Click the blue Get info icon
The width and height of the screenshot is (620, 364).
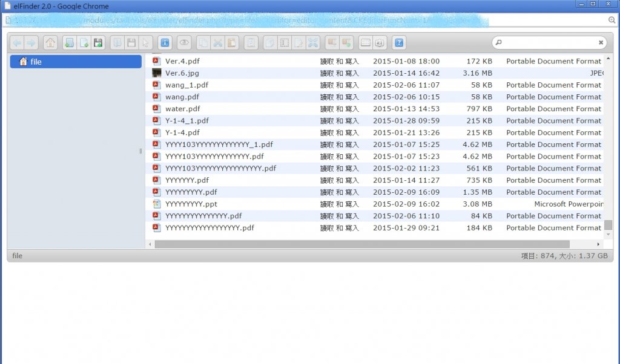[x=163, y=43]
